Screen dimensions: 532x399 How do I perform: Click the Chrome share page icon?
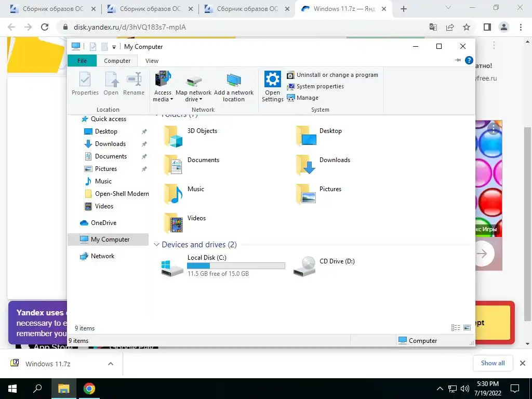pyautogui.click(x=450, y=27)
